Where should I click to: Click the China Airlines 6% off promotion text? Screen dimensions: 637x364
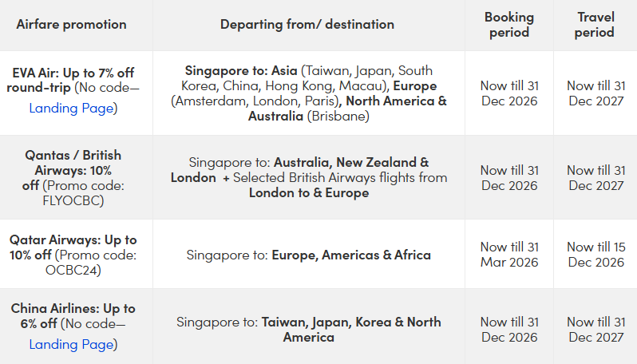(x=73, y=315)
